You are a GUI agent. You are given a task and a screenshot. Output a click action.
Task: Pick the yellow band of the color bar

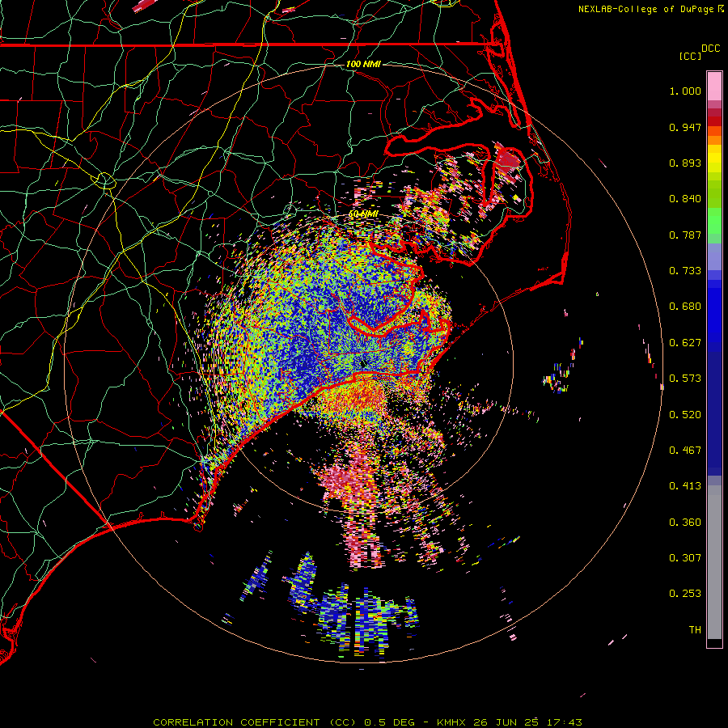pos(714,159)
